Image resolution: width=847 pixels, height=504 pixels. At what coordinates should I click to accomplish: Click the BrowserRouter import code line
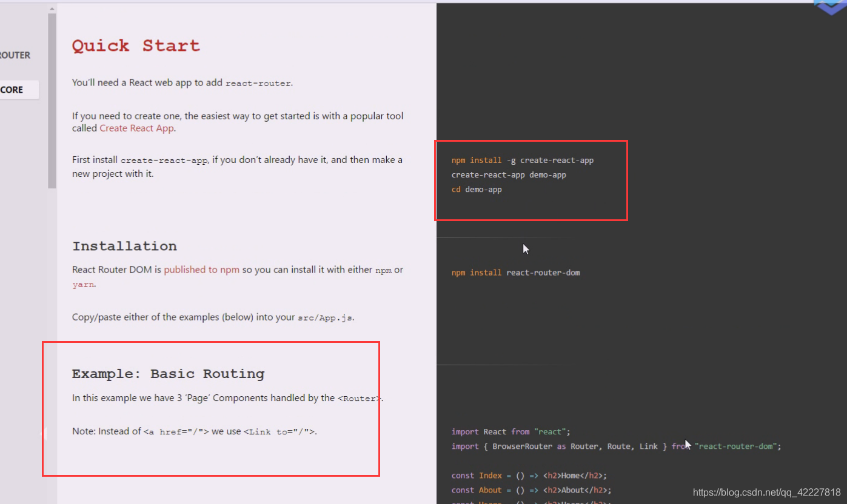[x=616, y=446]
